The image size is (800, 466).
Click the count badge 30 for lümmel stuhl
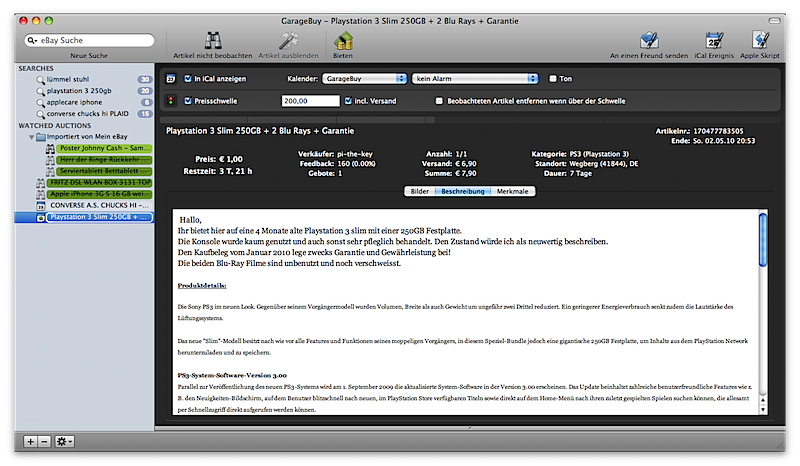coord(145,80)
